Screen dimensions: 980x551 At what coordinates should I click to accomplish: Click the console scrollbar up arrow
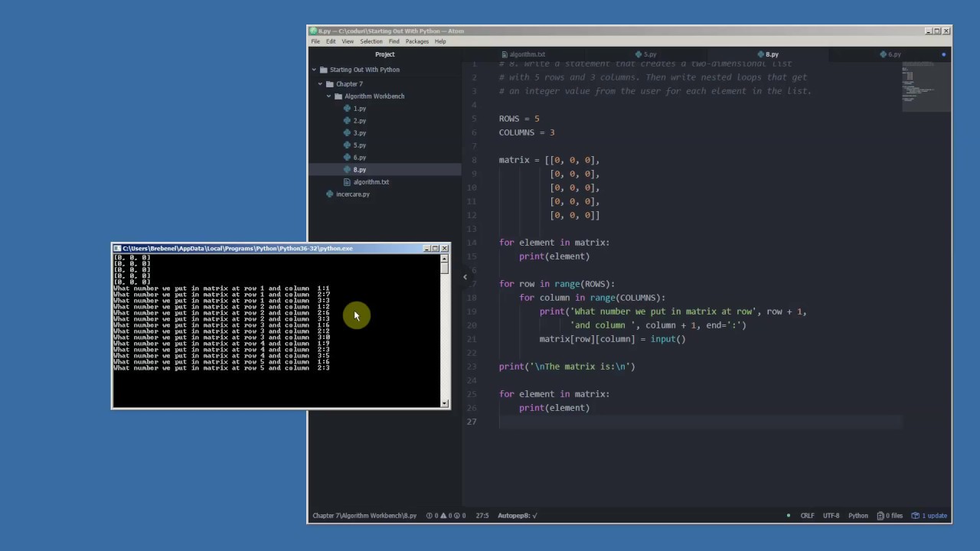coord(444,258)
